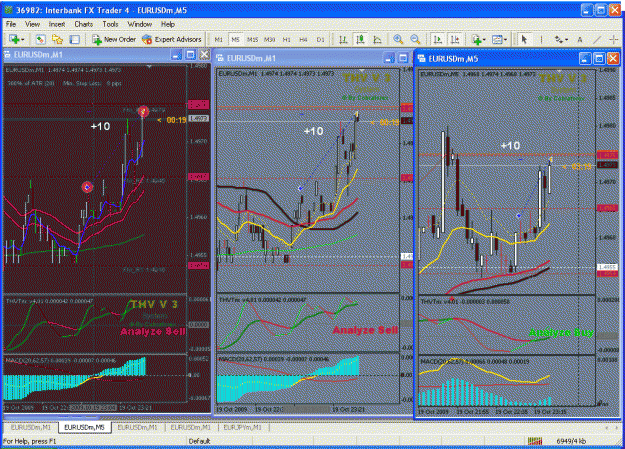Open the File menu
The height and width of the screenshot is (449, 625).
click(11, 24)
